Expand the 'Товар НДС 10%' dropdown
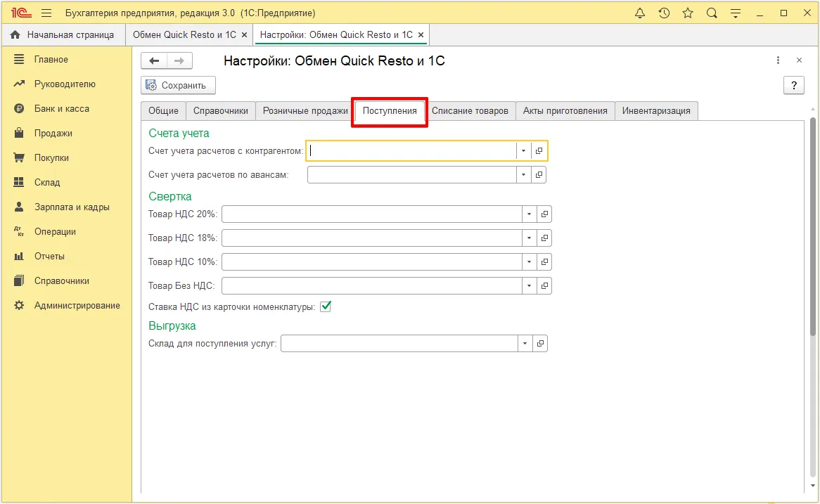 (530, 262)
